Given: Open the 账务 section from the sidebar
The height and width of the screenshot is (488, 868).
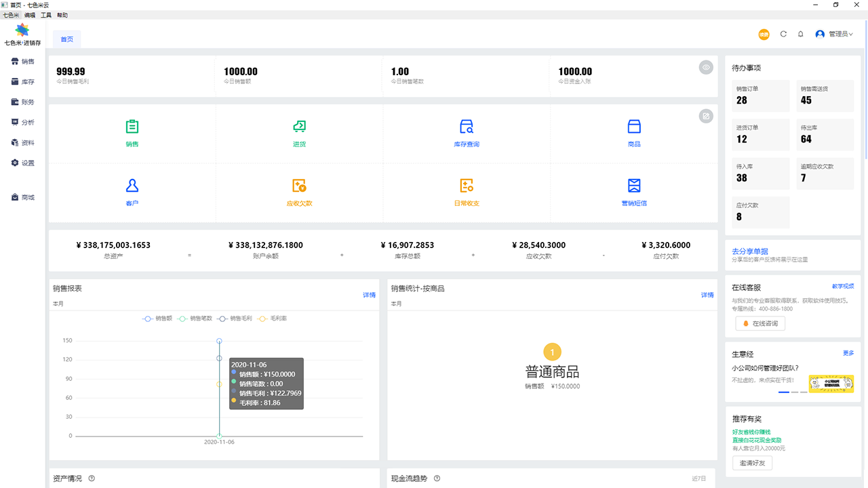Looking at the screenshot, I should point(23,102).
